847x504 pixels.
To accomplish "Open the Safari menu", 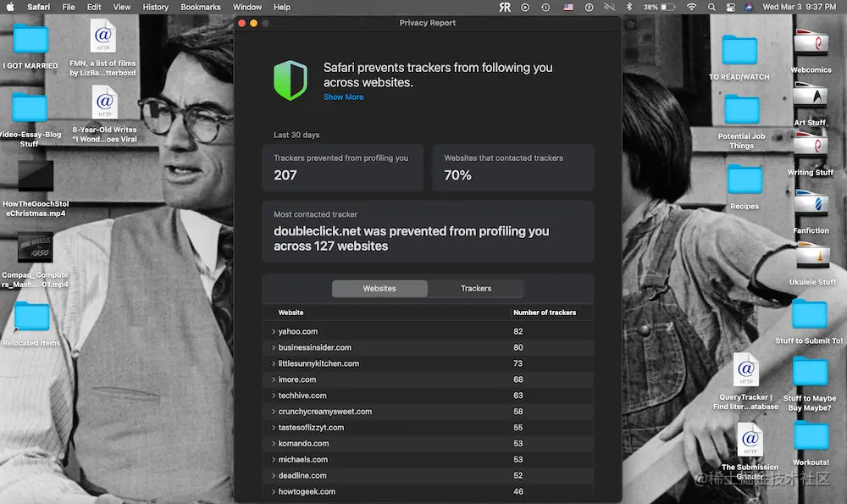I will [38, 7].
